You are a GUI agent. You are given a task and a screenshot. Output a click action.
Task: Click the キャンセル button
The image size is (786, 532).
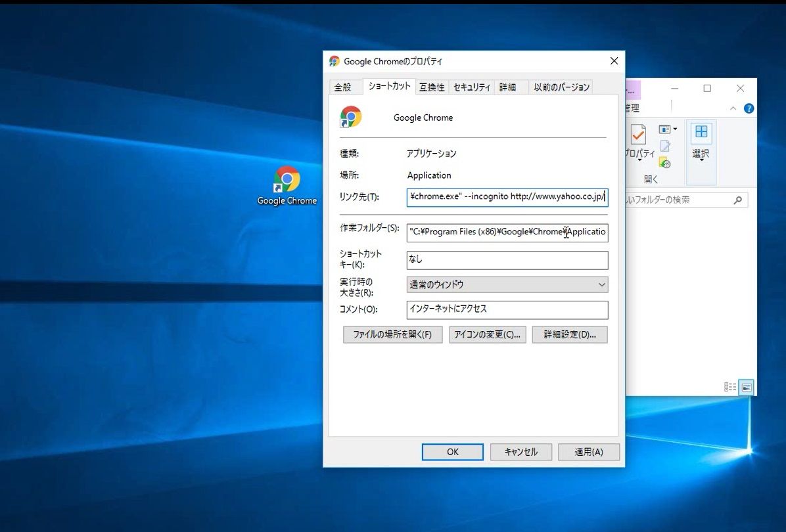[521, 452]
